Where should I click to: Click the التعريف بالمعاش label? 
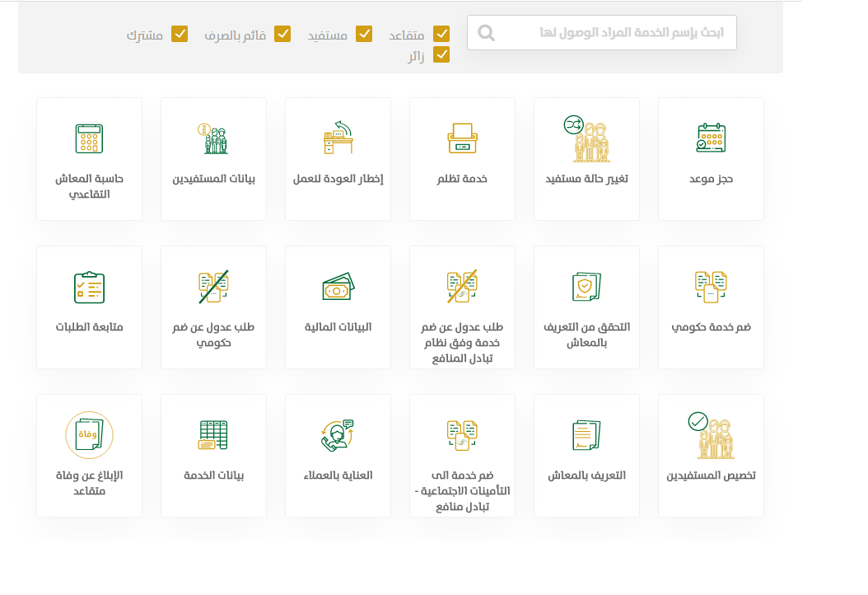[587, 476]
